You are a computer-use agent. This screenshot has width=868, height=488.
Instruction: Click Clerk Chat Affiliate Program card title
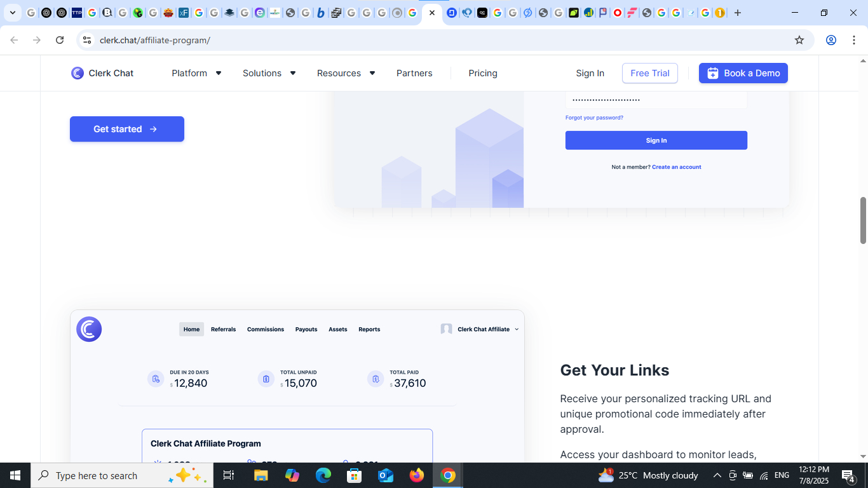[206, 444]
